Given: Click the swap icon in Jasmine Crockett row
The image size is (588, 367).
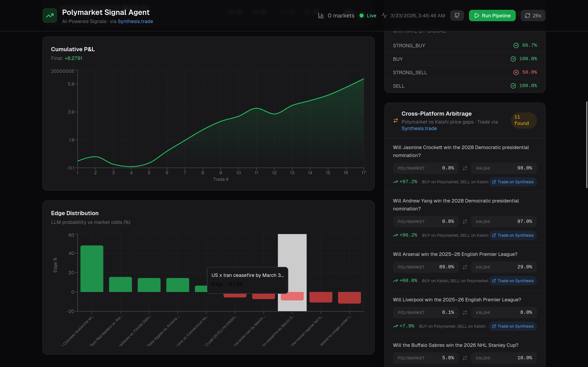Looking at the screenshot, I should [464, 168].
